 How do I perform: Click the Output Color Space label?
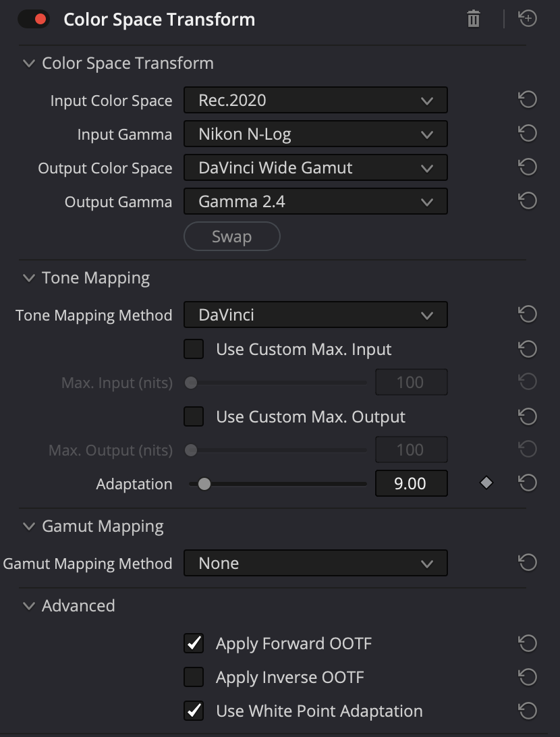tap(105, 168)
